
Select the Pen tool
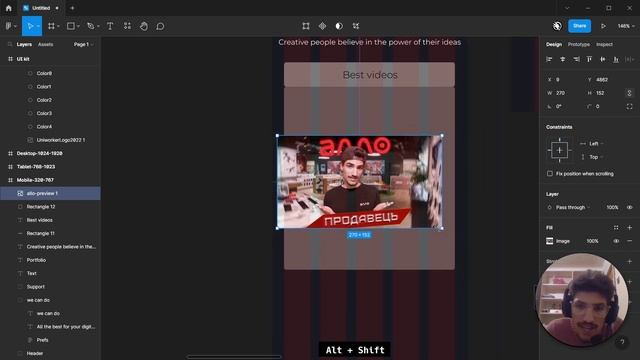point(91,26)
